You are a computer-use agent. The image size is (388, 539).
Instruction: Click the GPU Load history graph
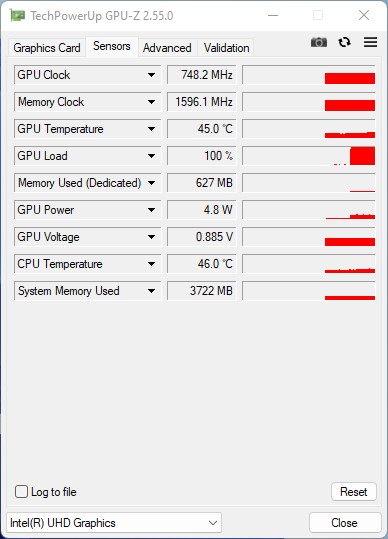tap(309, 156)
